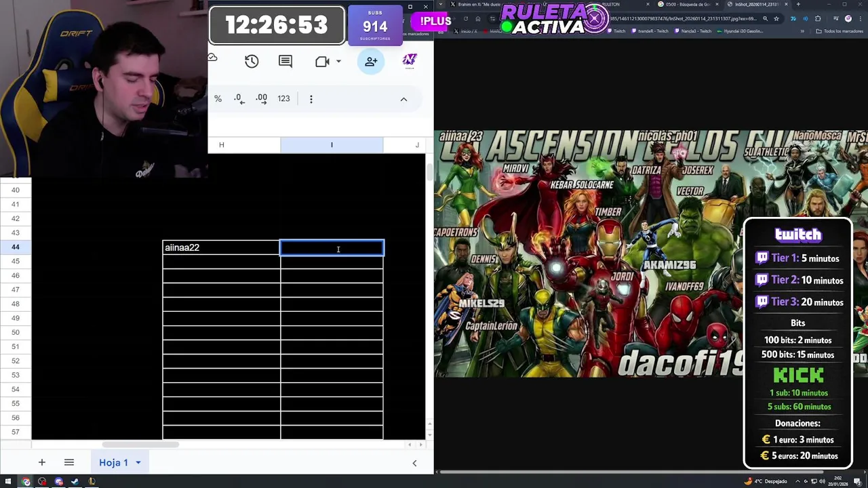This screenshot has height=488, width=868.
Task: Expand the camera call dropdown arrow
Action: [x=338, y=61]
